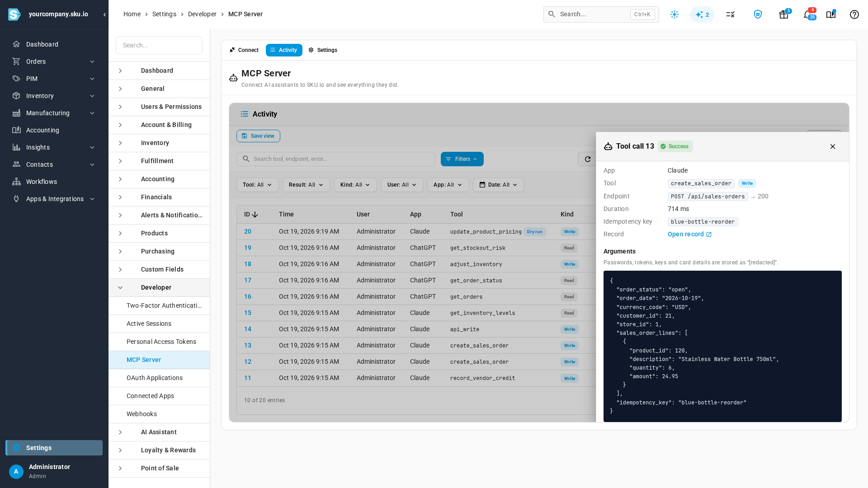Click the Search tool, endpoint, error field
Image resolution: width=868 pixels, height=488 pixels.
pos(335,159)
